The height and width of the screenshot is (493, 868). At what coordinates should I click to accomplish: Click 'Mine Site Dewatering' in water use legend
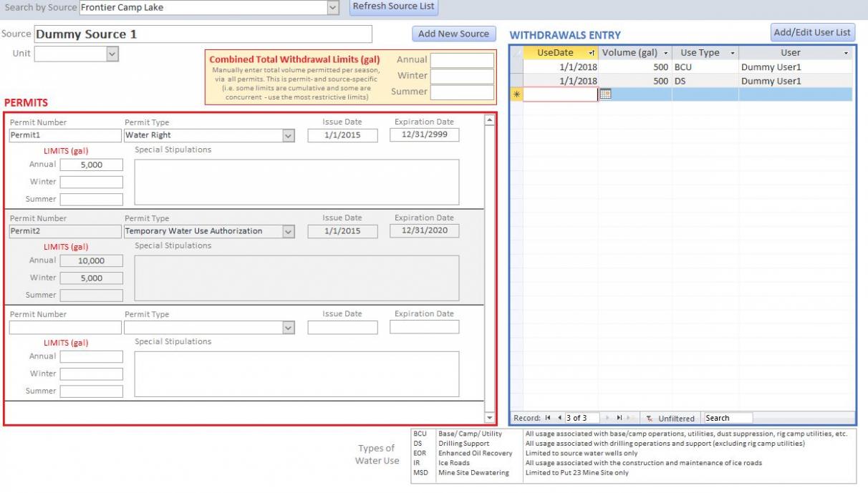[x=473, y=472]
